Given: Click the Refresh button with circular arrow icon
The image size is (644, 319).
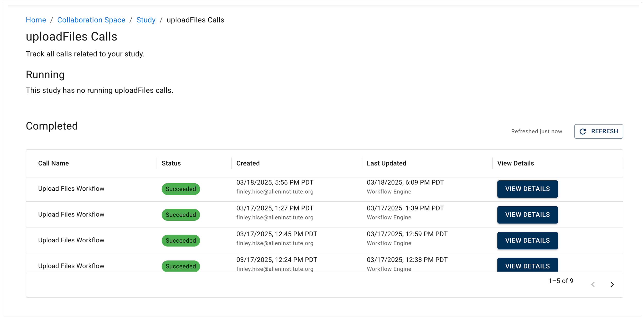Looking at the screenshot, I should 598,131.
